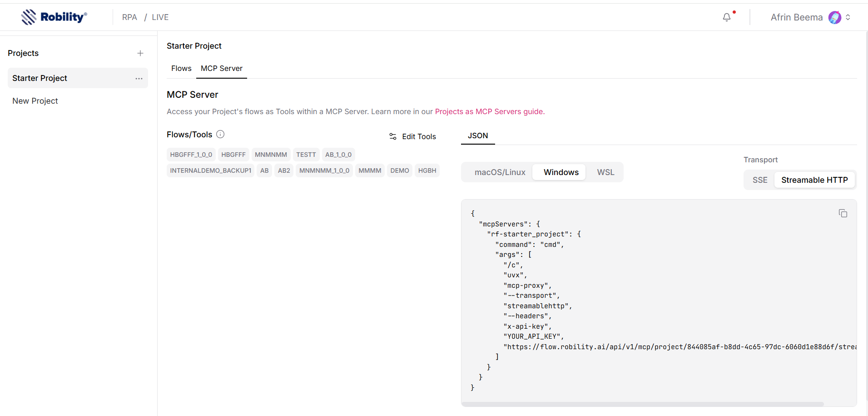
Task: Click the "streamablehttp" line in JSON
Action: [538, 306]
